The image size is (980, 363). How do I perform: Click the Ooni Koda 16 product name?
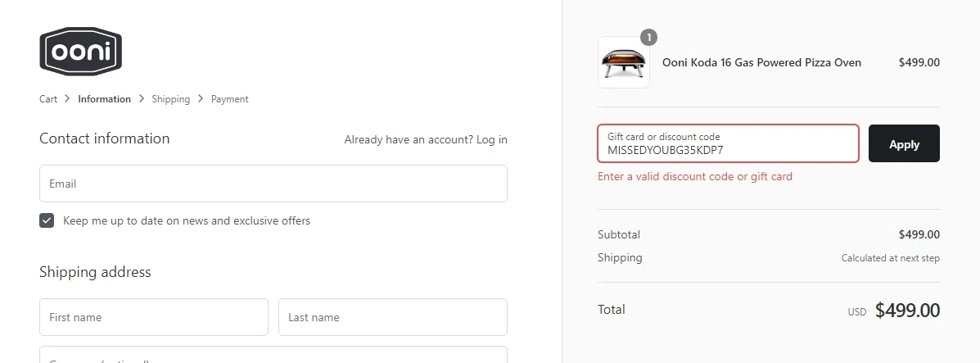click(x=761, y=62)
